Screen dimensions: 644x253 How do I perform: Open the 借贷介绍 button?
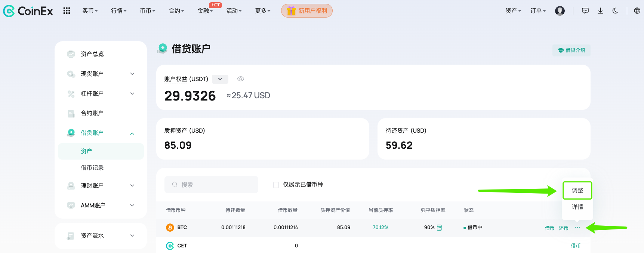coord(571,50)
